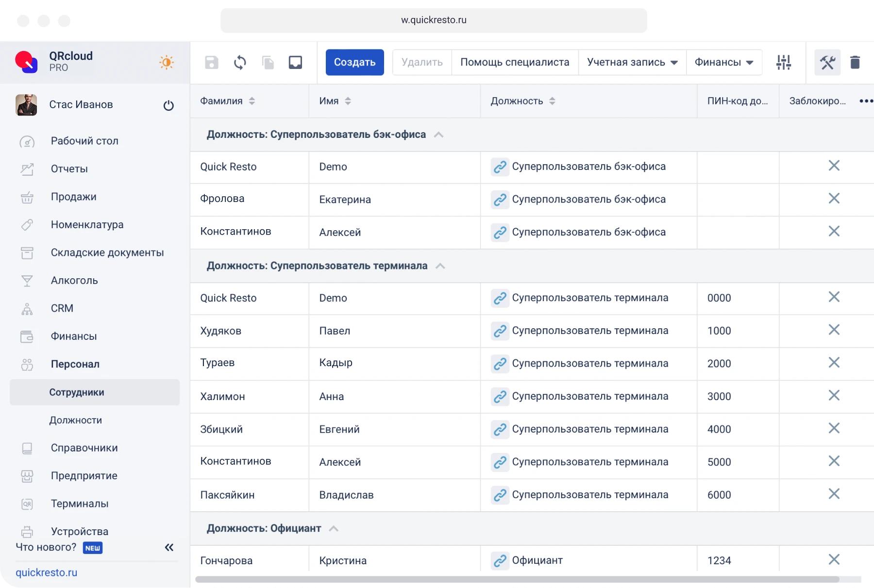
Task: Click the Создать button
Action: tap(354, 62)
